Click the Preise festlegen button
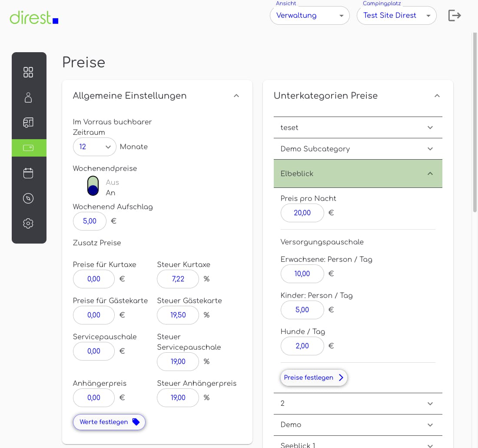478x448 pixels. [x=314, y=378]
